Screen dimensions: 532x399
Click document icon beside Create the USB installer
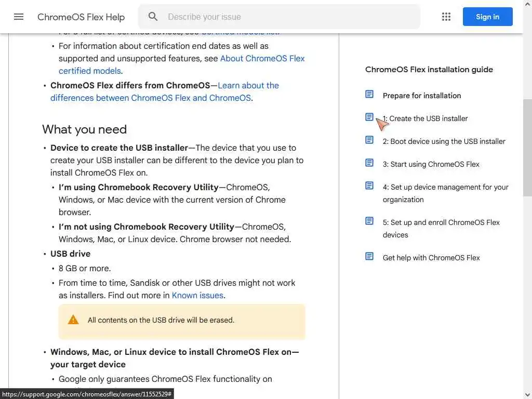[x=369, y=117]
